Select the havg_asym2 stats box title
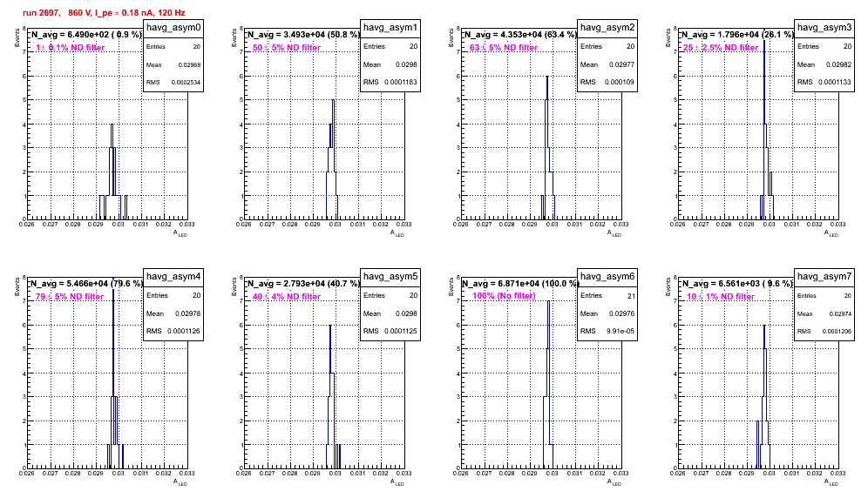 click(607, 28)
